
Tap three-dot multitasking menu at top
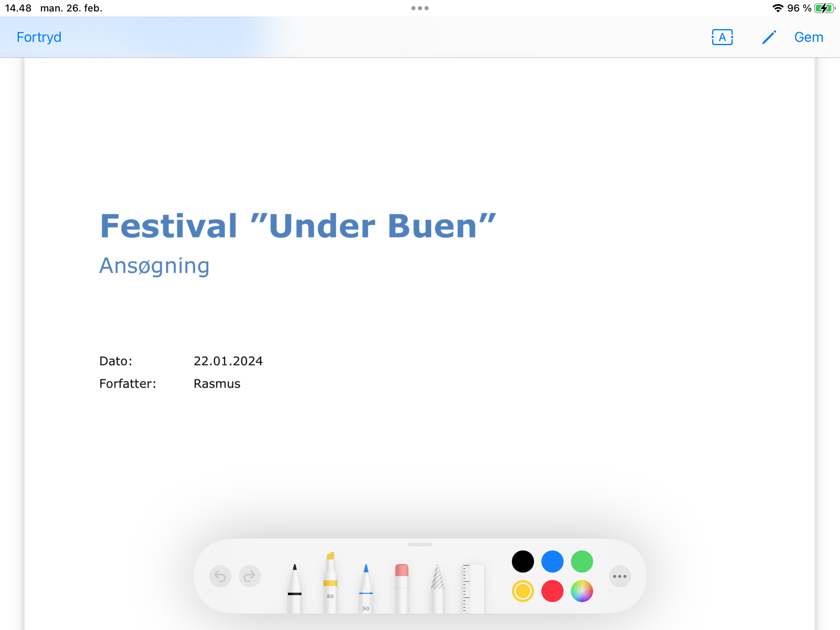click(x=420, y=8)
